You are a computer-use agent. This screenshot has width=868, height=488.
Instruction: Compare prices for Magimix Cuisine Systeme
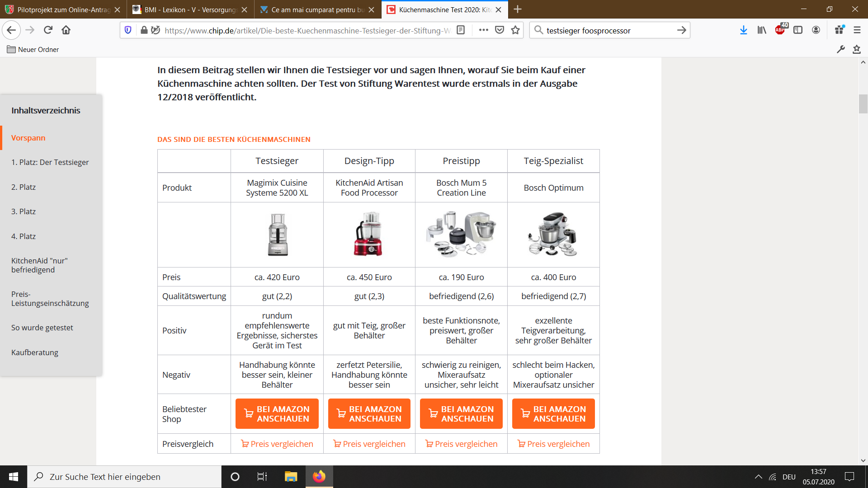tap(277, 444)
